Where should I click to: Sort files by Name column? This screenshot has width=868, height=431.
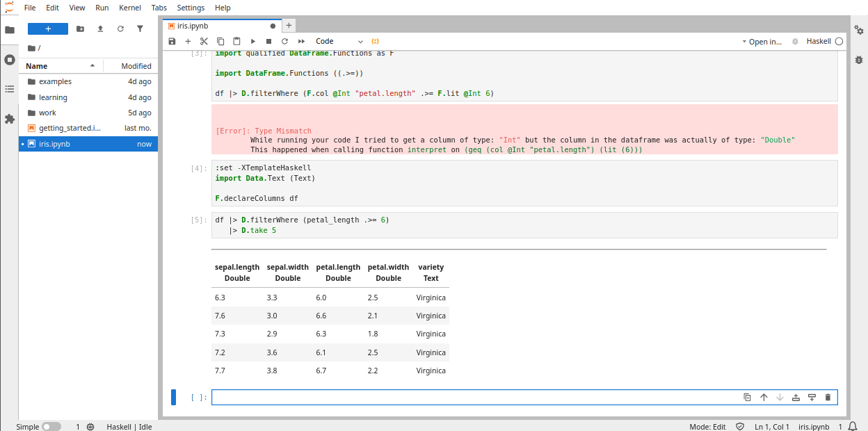[60, 66]
